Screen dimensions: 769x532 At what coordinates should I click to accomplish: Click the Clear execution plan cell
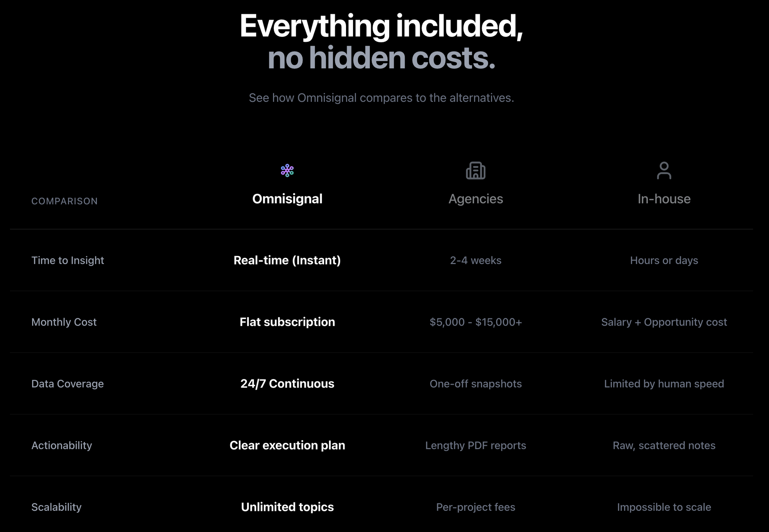click(x=287, y=445)
